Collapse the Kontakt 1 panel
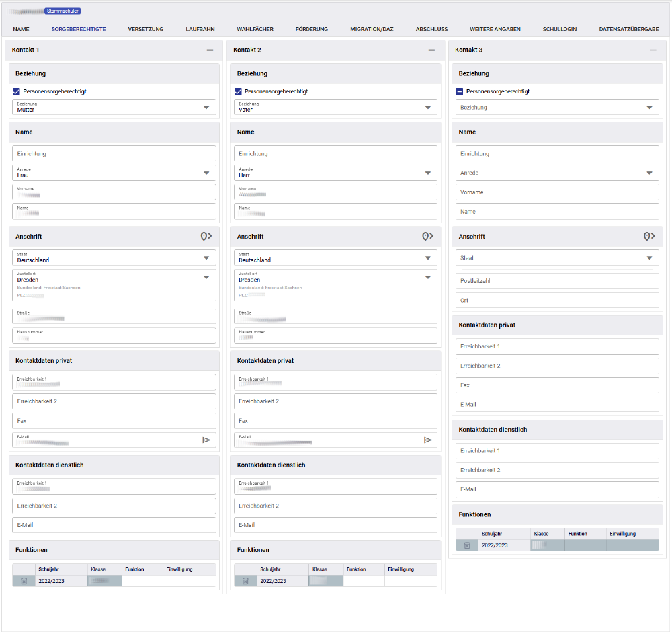 tap(210, 50)
